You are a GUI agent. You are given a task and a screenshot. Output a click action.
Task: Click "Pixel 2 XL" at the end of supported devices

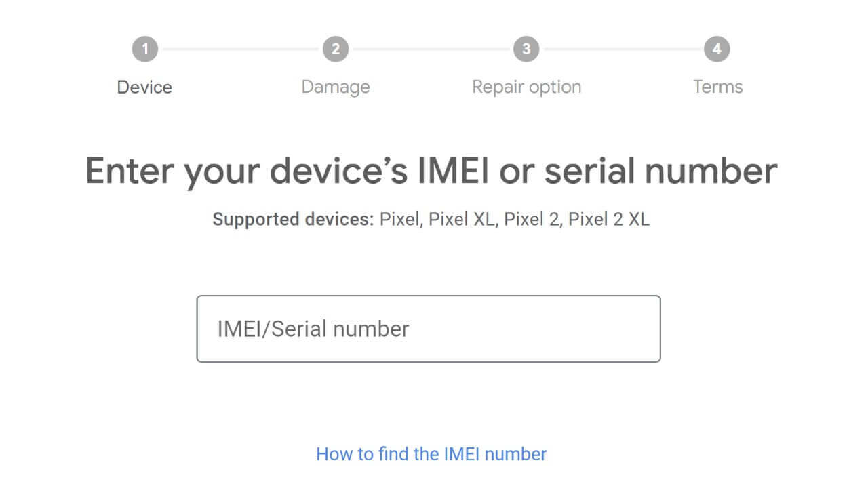pyautogui.click(x=608, y=220)
